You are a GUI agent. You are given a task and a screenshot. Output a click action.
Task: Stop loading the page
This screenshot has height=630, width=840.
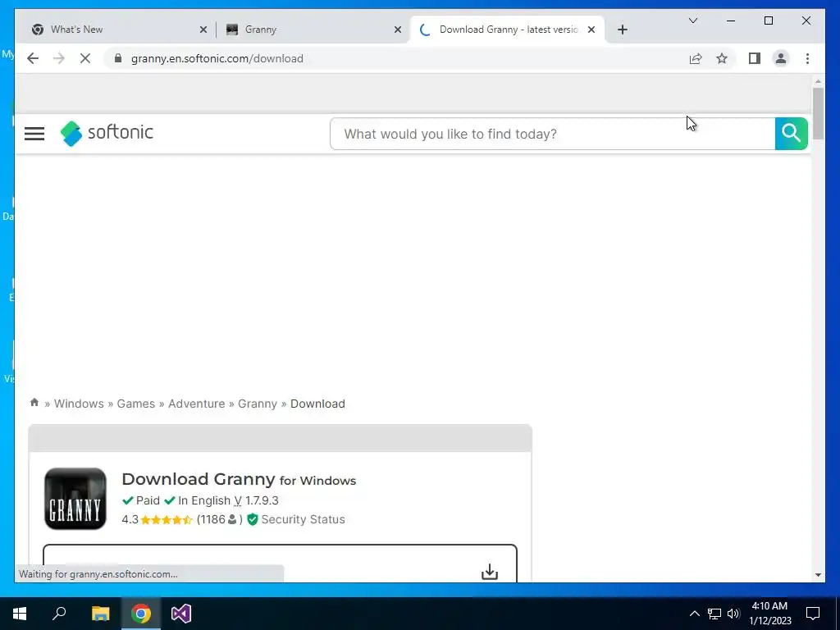(85, 58)
